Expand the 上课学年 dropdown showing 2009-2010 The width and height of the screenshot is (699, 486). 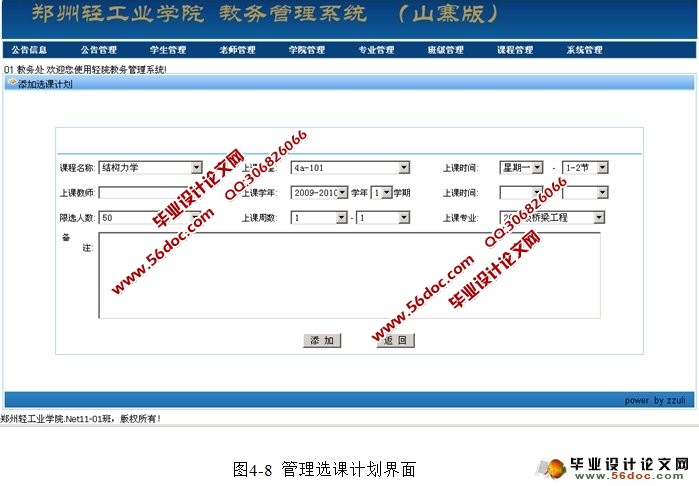[319, 193]
